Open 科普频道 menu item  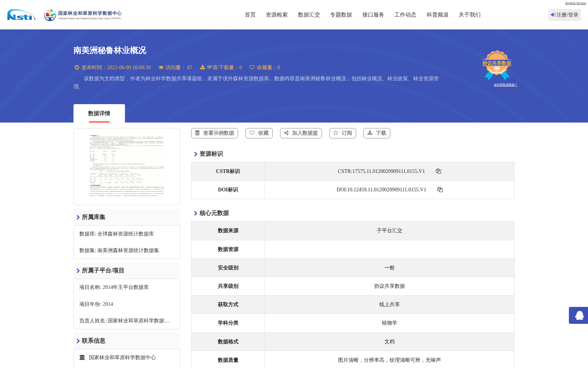tap(438, 15)
